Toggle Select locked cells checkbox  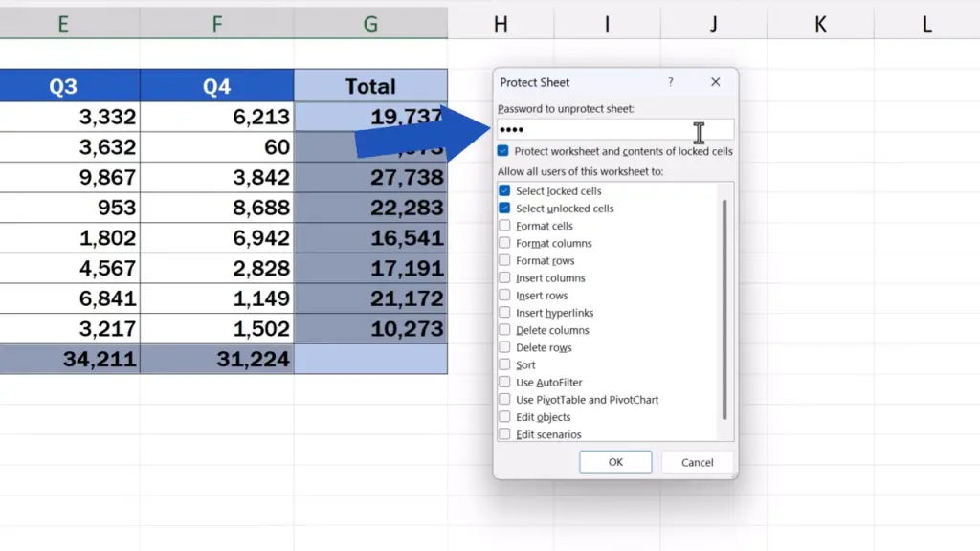click(505, 191)
